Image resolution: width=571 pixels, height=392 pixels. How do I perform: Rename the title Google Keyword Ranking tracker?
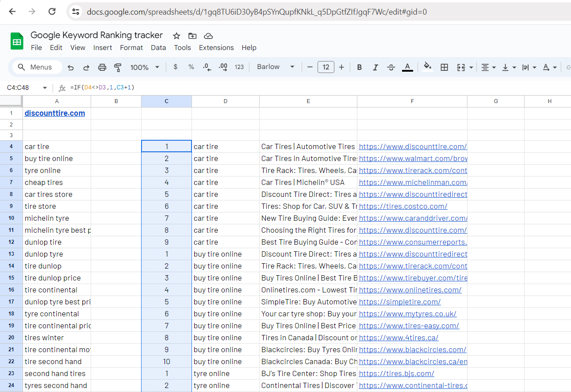pos(96,35)
